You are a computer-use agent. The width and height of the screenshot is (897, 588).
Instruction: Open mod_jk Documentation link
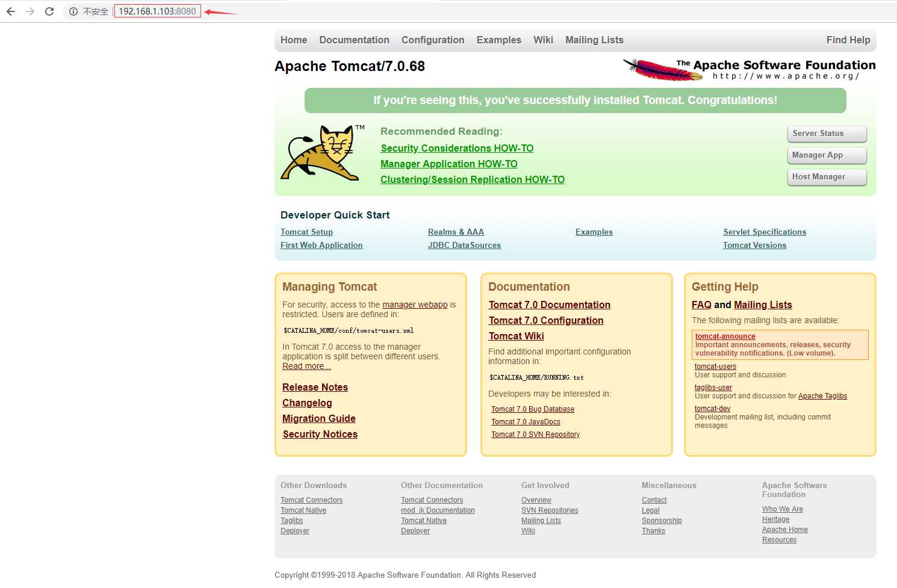tap(438, 510)
